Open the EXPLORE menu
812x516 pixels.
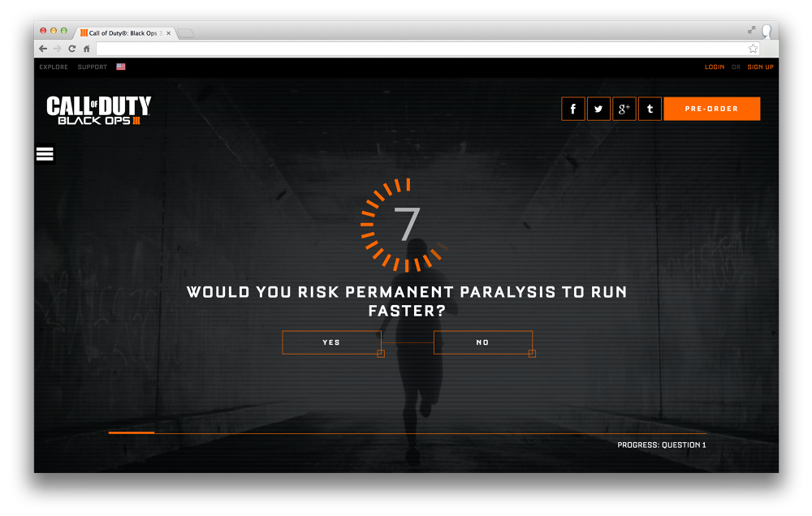(54, 67)
